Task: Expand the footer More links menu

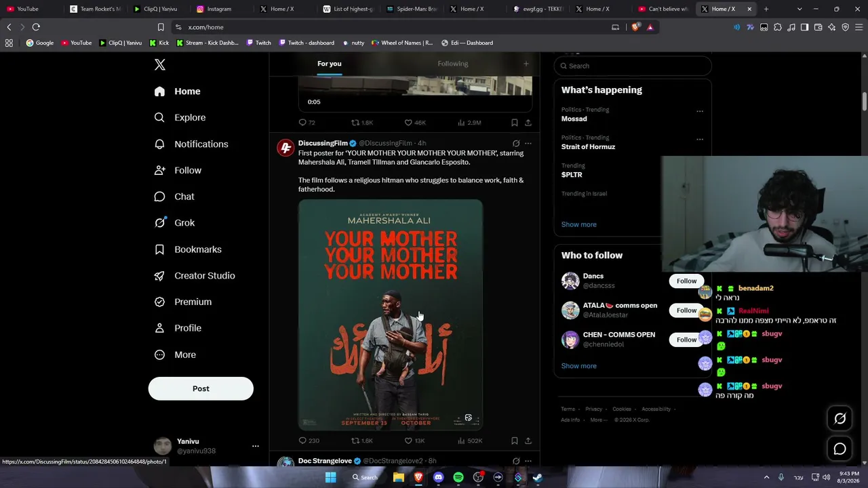Action: 599,420
